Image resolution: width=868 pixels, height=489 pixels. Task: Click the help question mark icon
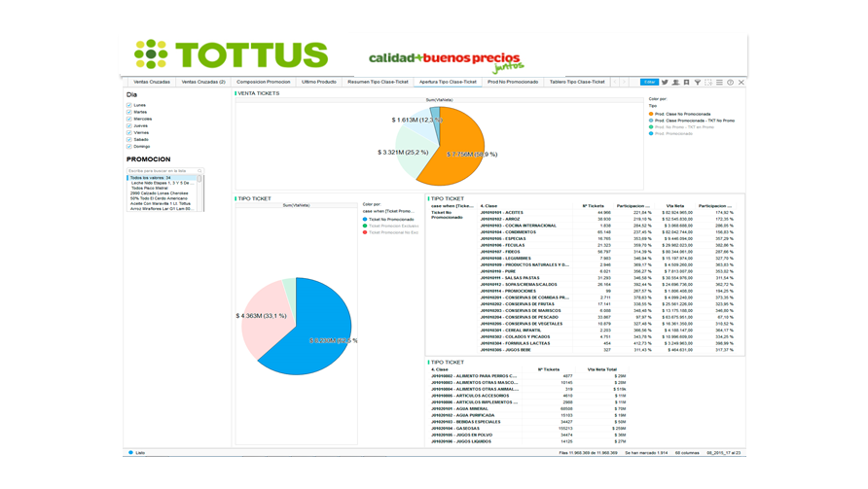[x=730, y=82]
